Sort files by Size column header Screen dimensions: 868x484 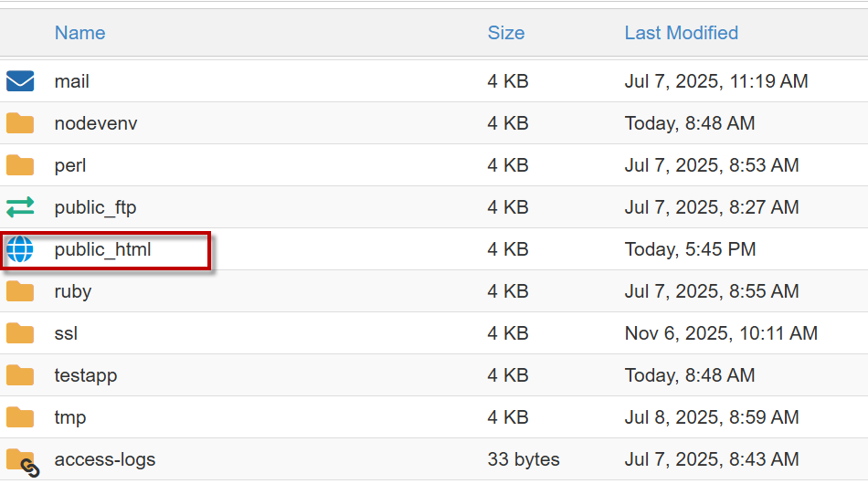click(x=505, y=33)
